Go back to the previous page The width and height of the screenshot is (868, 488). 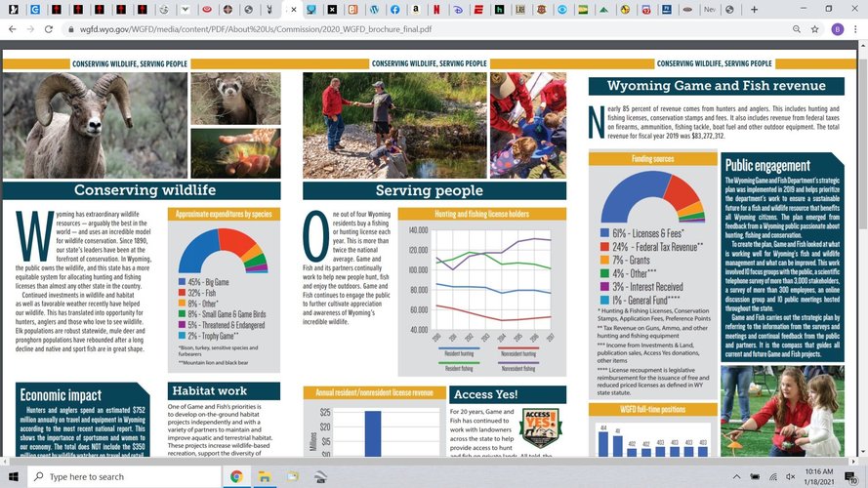pyautogui.click(x=12, y=29)
